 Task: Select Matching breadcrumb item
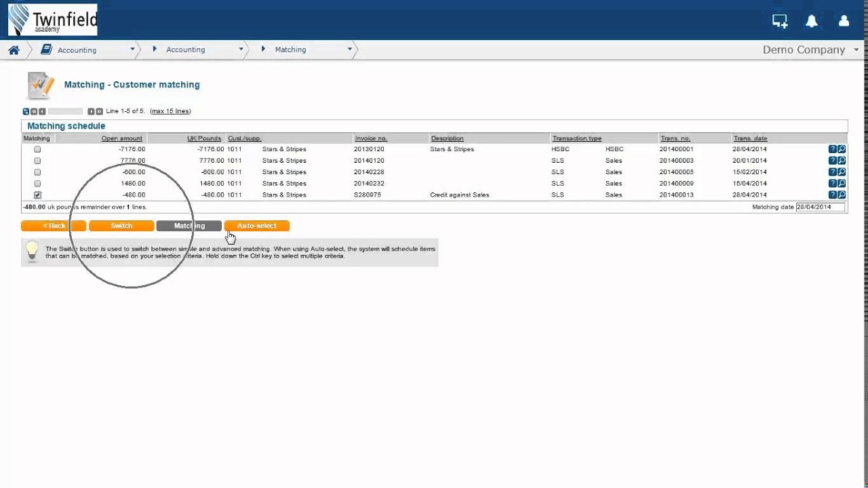pyautogui.click(x=290, y=49)
